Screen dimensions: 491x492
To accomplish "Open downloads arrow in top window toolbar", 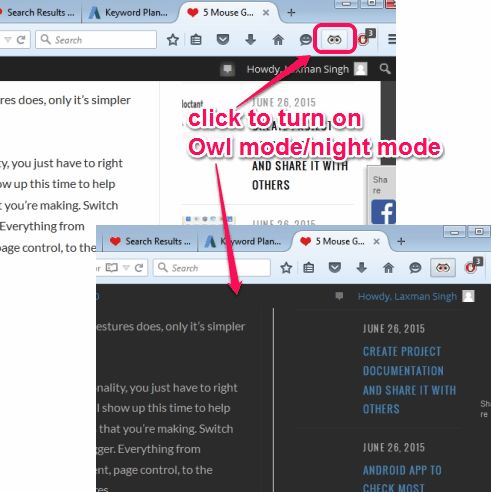I will [250, 40].
